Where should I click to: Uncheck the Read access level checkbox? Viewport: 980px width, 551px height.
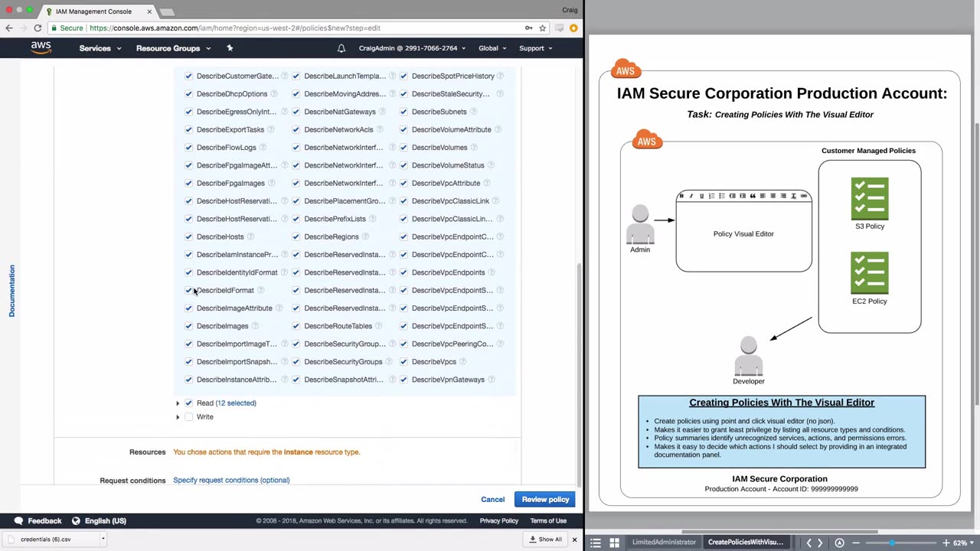pos(188,403)
